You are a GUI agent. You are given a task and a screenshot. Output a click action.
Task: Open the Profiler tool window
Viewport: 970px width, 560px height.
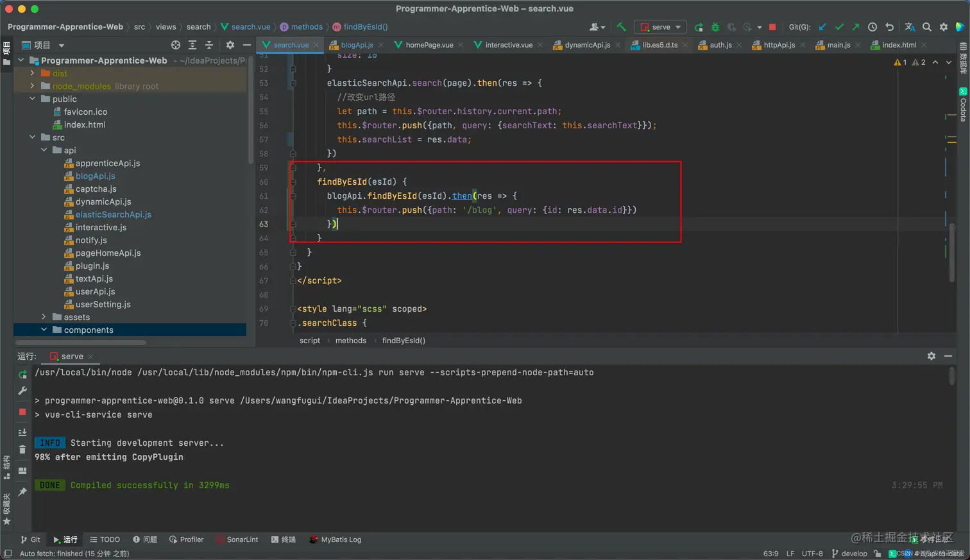tap(186, 539)
